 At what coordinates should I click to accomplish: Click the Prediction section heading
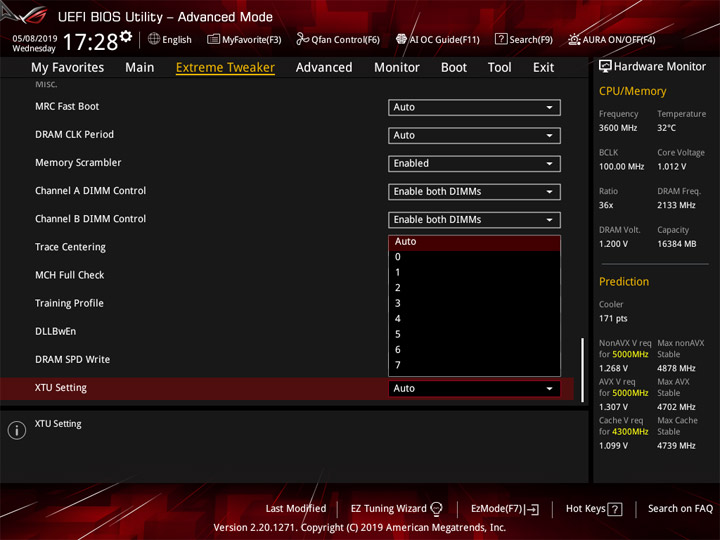tap(624, 281)
